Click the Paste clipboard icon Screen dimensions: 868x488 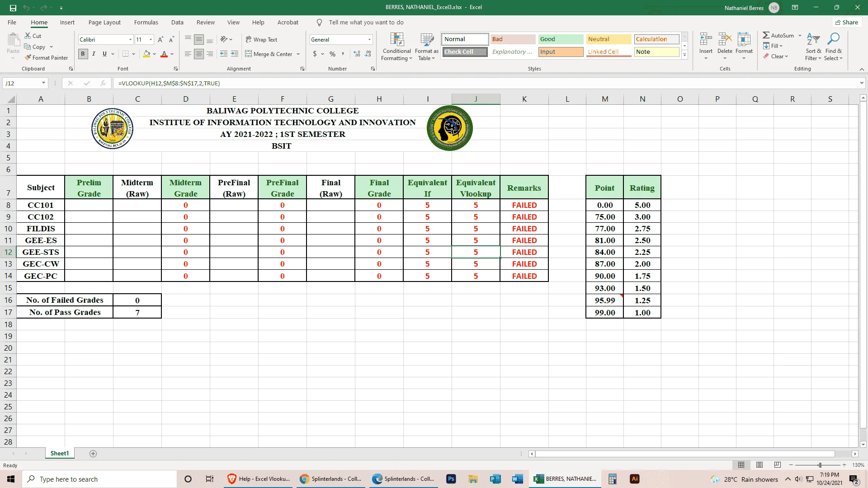(13, 41)
